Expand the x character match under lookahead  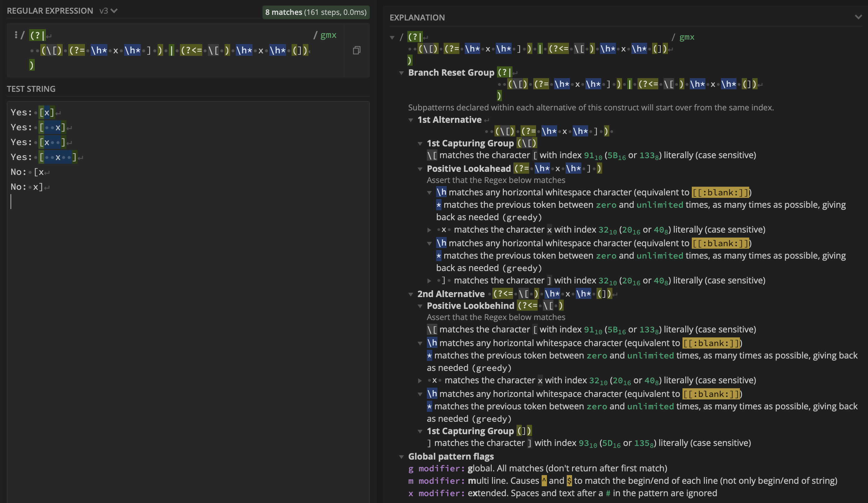tap(429, 230)
